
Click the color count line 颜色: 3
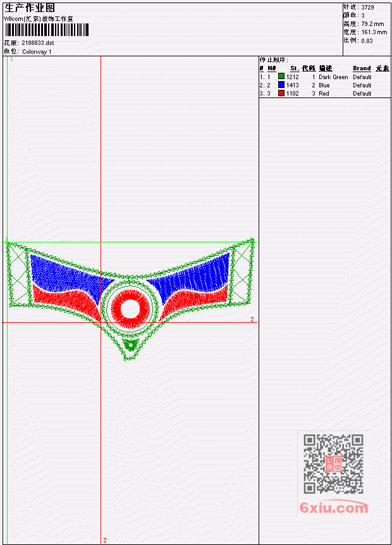[x=354, y=16]
